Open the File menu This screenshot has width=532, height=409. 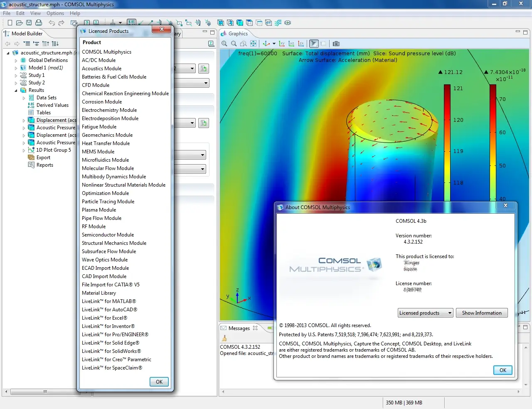tap(7, 13)
